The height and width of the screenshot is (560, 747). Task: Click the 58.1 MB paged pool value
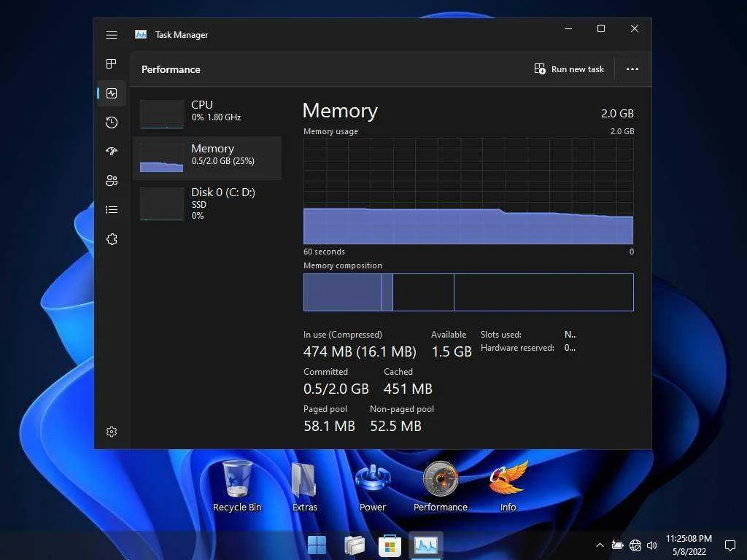[329, 426]
